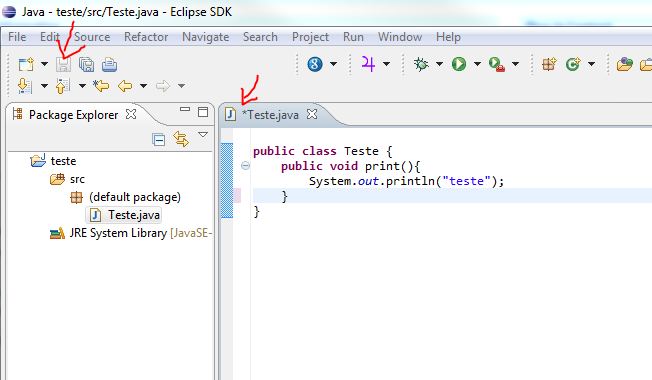
Task: Select the Package Explorer tab
Action: tap(73, 115)
